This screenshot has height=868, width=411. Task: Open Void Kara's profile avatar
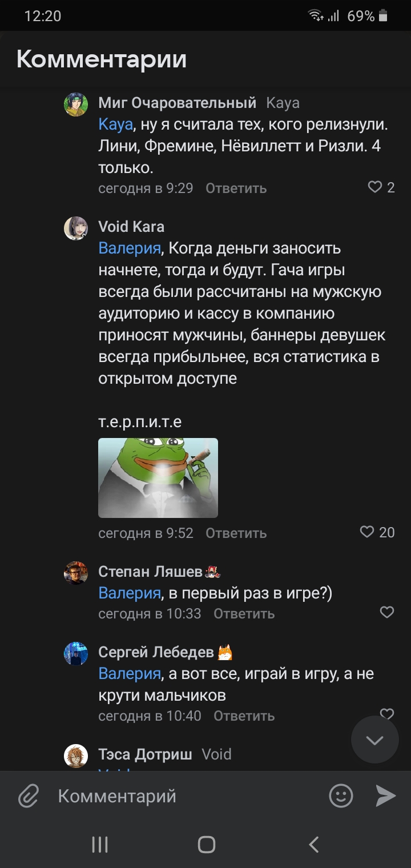pos(76,228)
